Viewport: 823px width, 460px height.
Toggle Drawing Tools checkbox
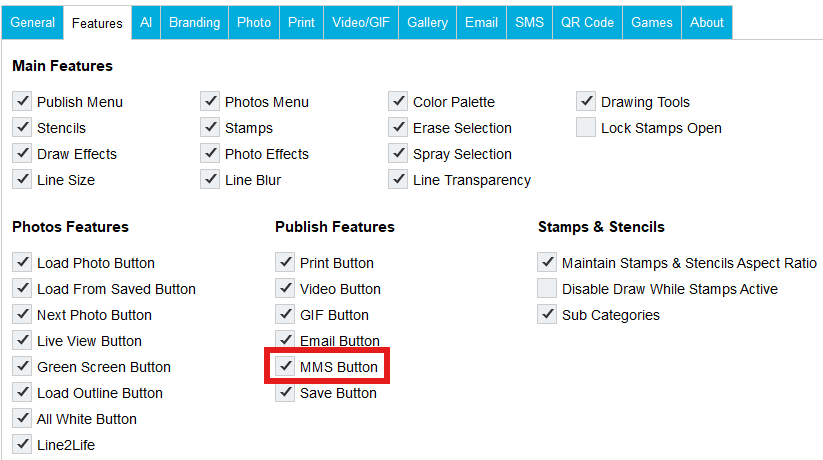(x=586, y=101)
